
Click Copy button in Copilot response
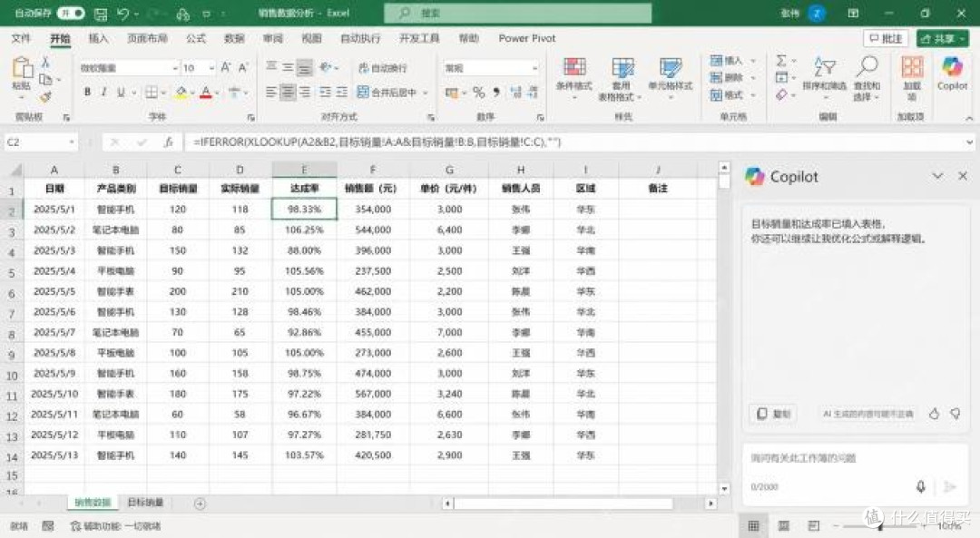coord(773,414)
